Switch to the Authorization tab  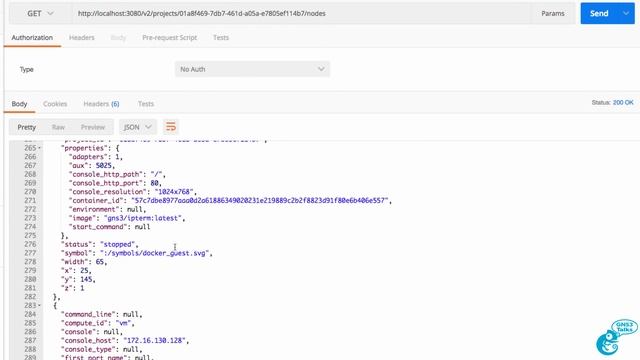click(32, 38)
